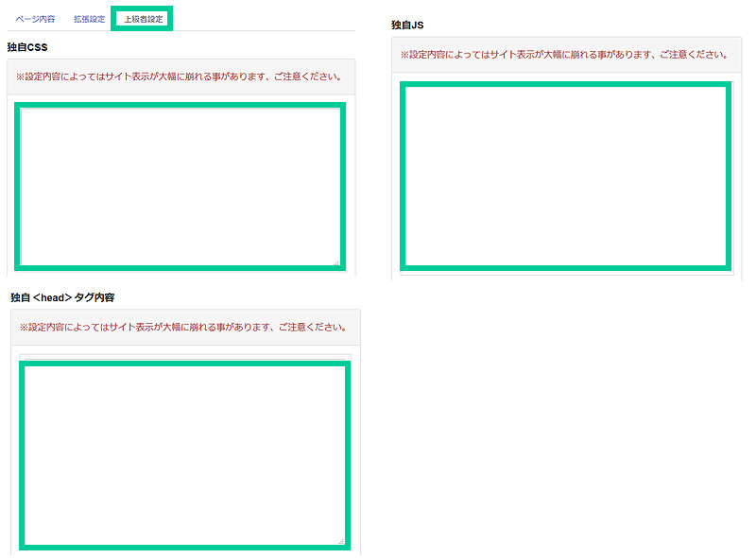Screen dimensions: 756x558
Task: Focus the 独自CSS text area
Action: click(180, 186)
